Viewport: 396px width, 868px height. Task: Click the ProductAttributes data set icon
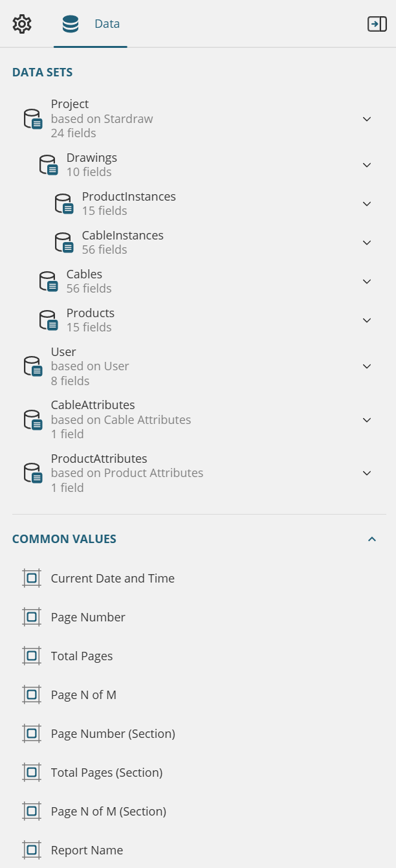(33, 473)
